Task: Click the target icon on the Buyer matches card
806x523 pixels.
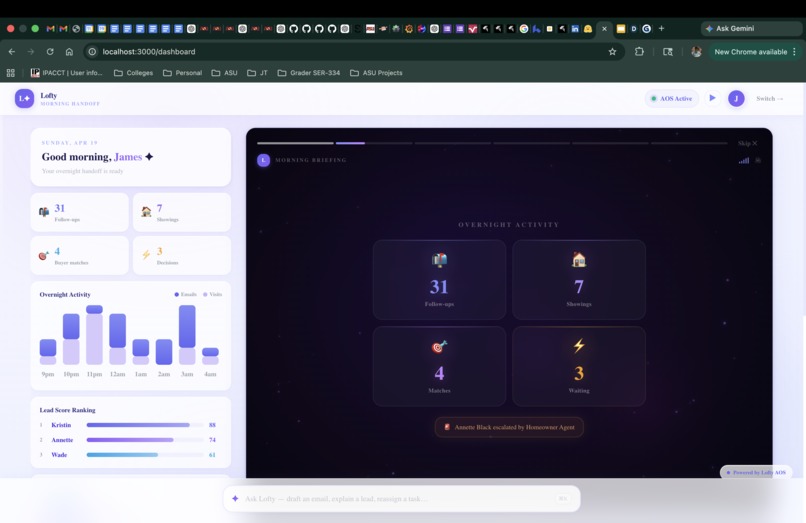Action: (x=44, y=255)
